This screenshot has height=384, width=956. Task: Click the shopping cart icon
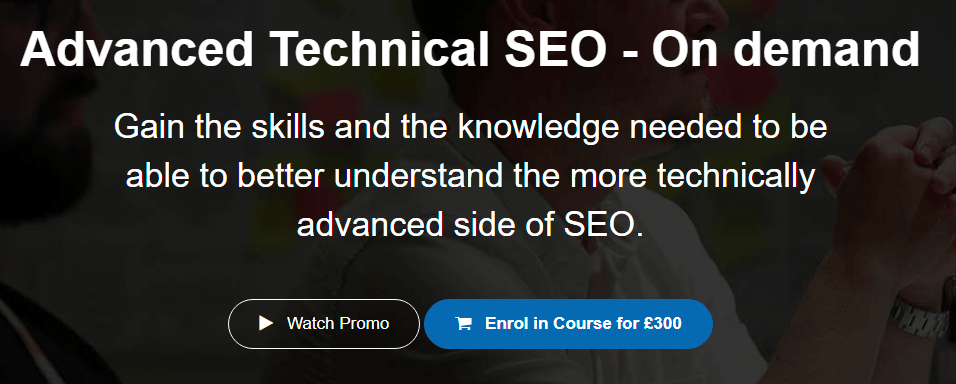[x=463, y=324]
